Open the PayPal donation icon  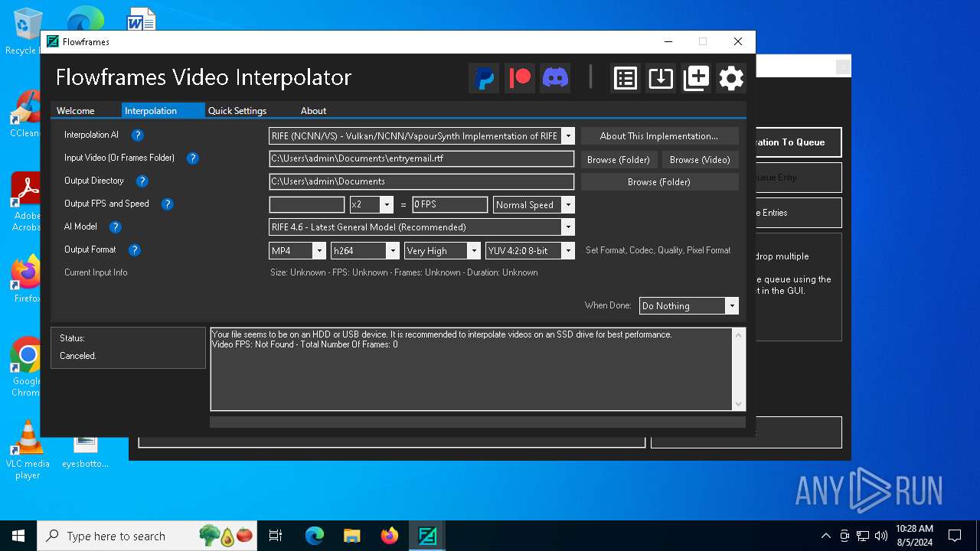(x=484, y=78)
